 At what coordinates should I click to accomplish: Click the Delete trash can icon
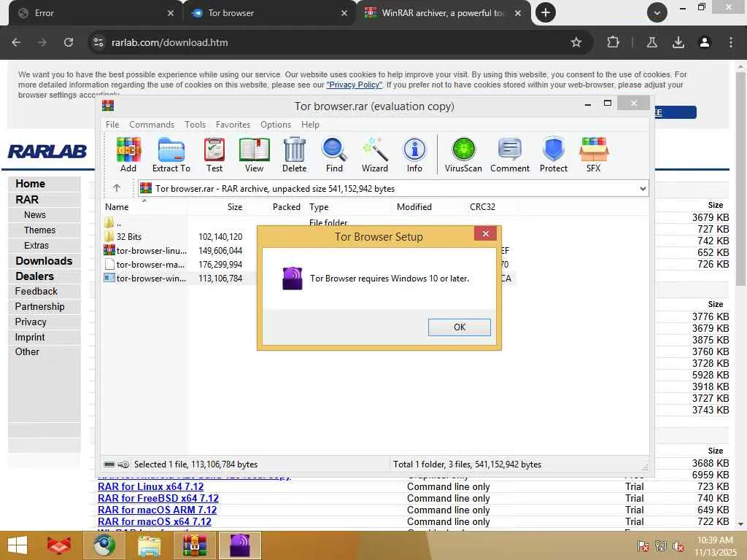pos(295,155)
